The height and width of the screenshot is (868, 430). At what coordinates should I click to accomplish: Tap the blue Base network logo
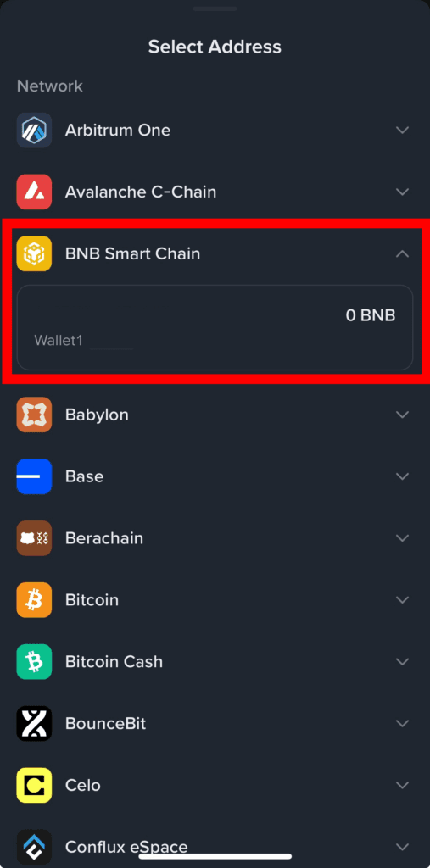[x=35, y=476]
